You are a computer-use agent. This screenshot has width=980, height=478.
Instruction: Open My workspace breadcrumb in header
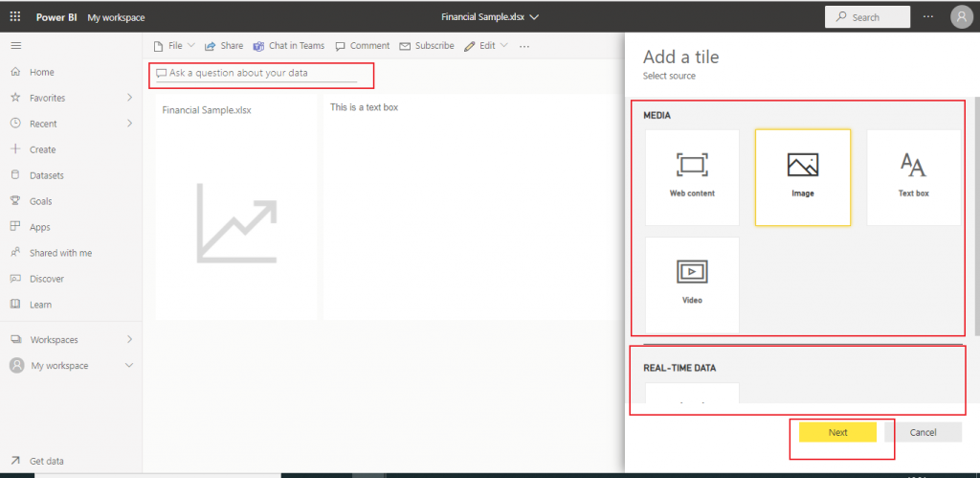click(116, 17)
